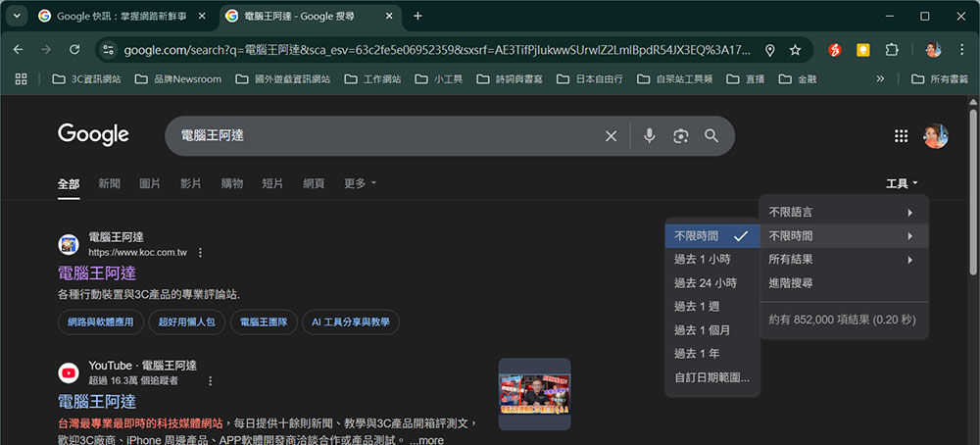Reload the page with the refresh icon

point(74,50)
